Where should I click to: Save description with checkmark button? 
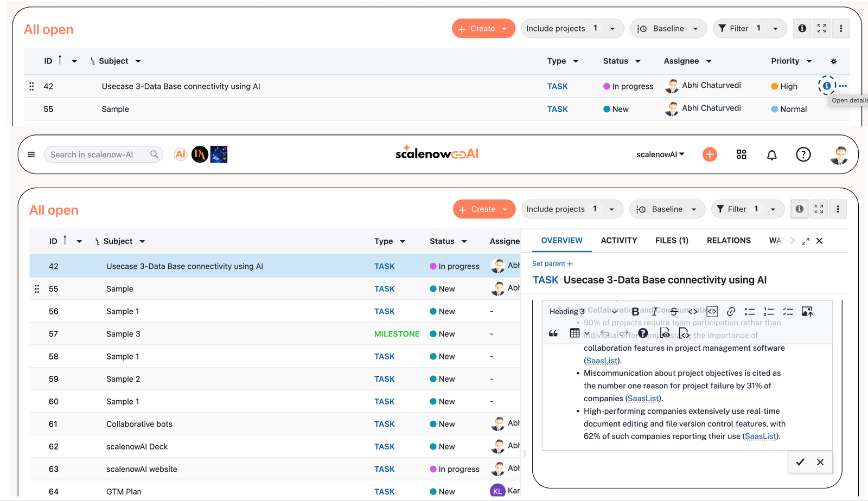coord(800,462)
